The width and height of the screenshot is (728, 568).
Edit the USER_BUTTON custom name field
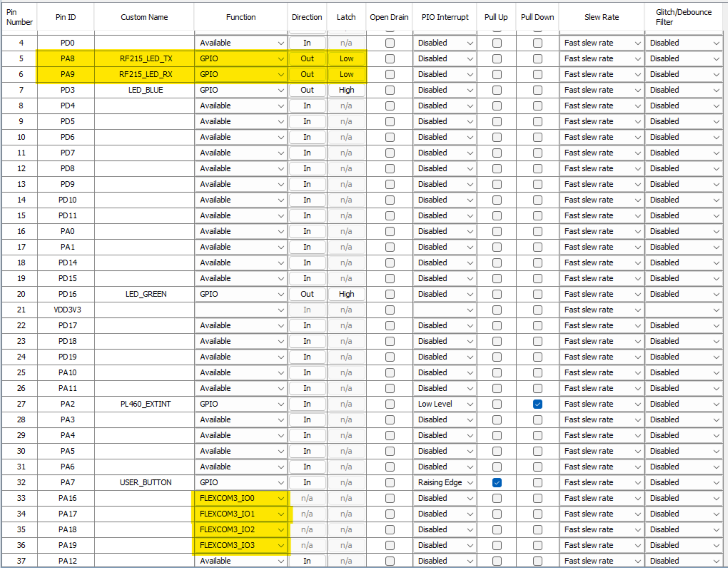(145, 482)
